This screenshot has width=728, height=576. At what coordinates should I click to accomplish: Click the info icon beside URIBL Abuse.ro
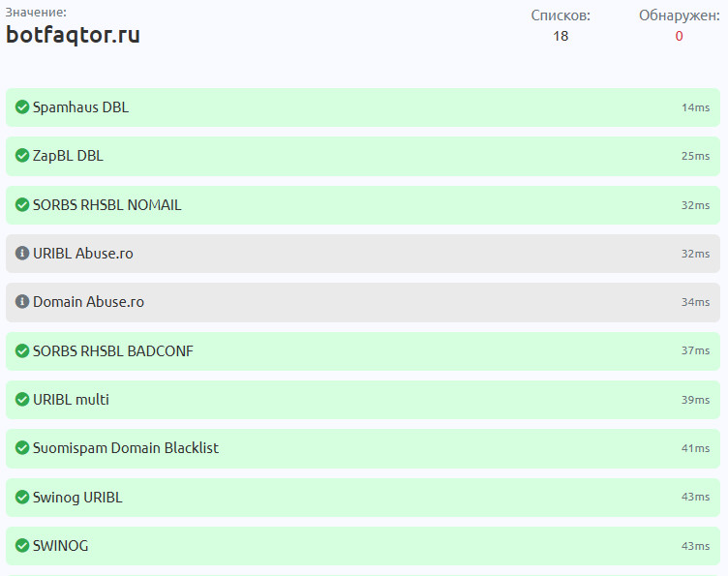click(22, 254)
